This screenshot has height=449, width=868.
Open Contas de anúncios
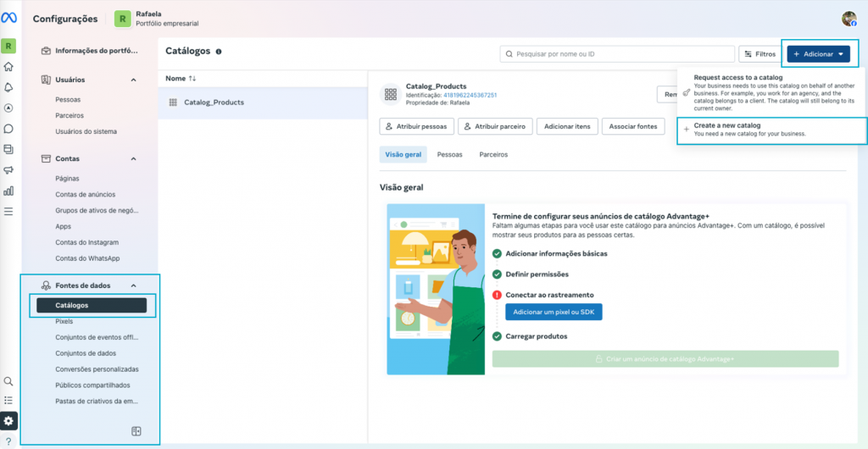[x=86, y=195]
